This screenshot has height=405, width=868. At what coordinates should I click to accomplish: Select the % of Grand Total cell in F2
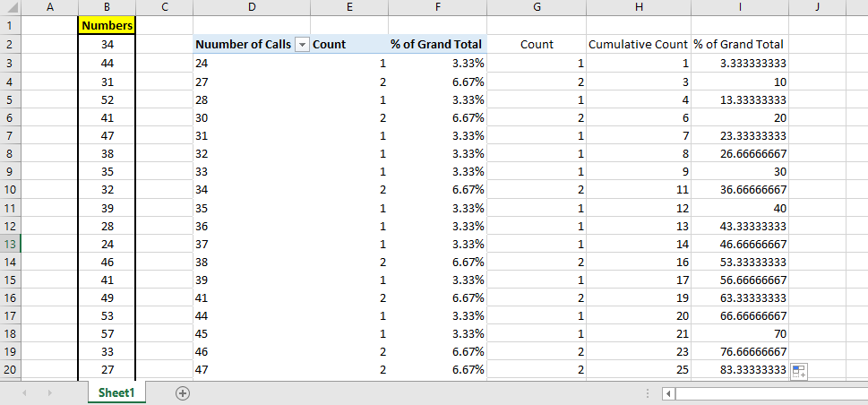tap(437, 45)
